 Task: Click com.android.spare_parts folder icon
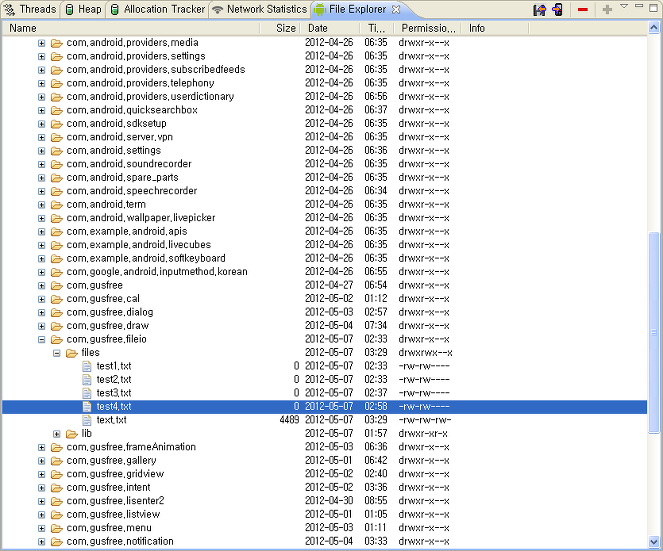click(57, 178)
